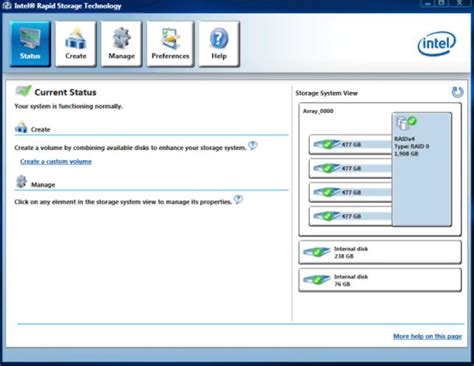The height and width of the screenshot is (366, 474).
Task: Select the RAID 0 volume icon
Action: (406, 122)
